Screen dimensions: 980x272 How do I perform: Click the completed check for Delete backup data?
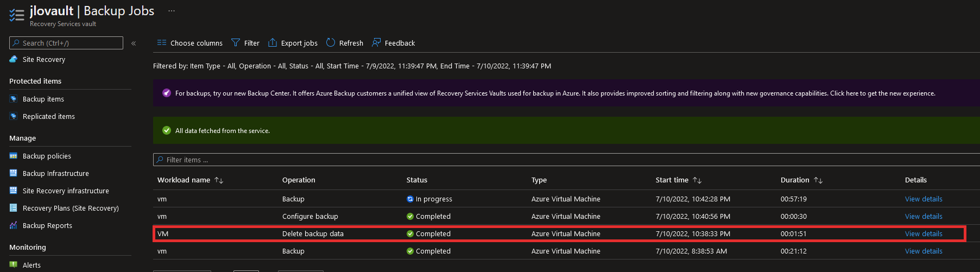click(x=410, y=234)
